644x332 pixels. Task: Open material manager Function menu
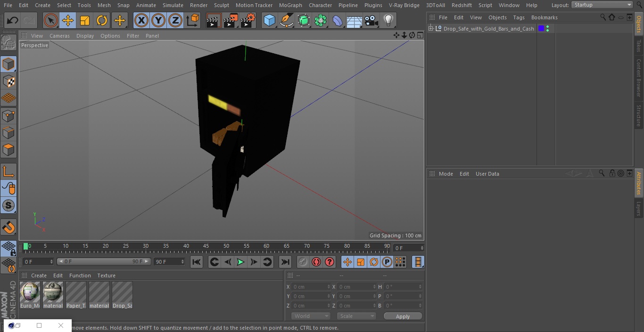click(80, 275)
